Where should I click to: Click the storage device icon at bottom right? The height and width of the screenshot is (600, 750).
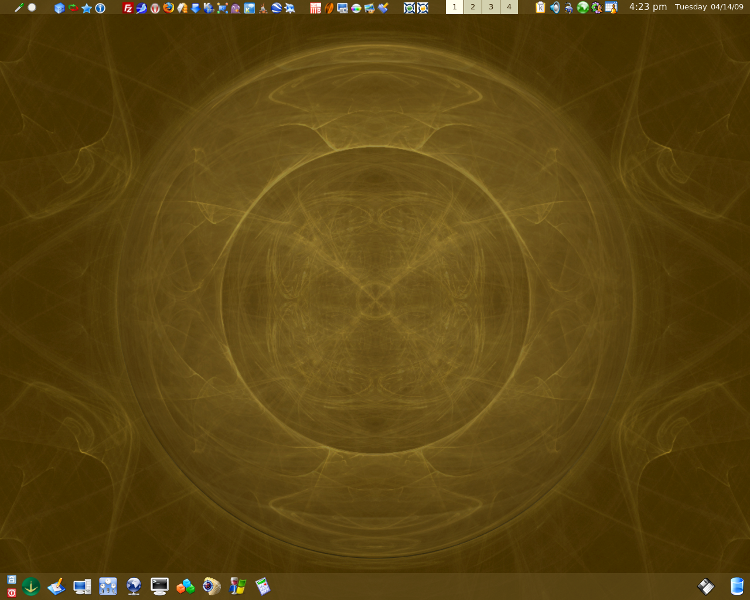point(706,587)
